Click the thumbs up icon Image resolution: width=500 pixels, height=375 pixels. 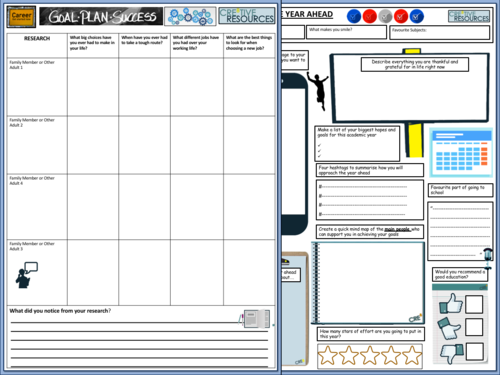[451, 303]
